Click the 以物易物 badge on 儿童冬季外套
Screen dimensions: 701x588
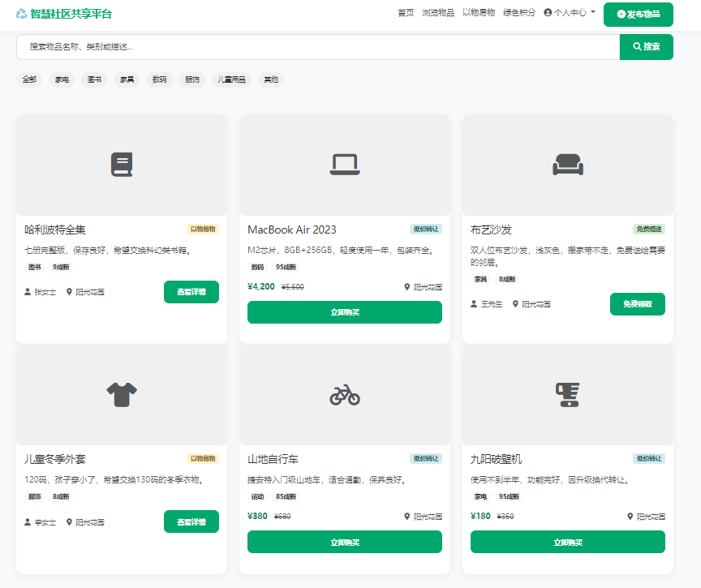203,459
